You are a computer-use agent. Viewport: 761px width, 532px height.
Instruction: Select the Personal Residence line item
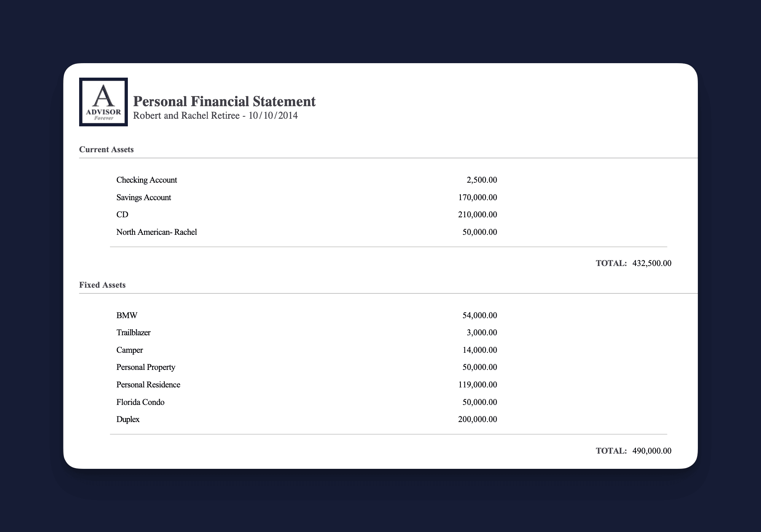pos(148,384)
